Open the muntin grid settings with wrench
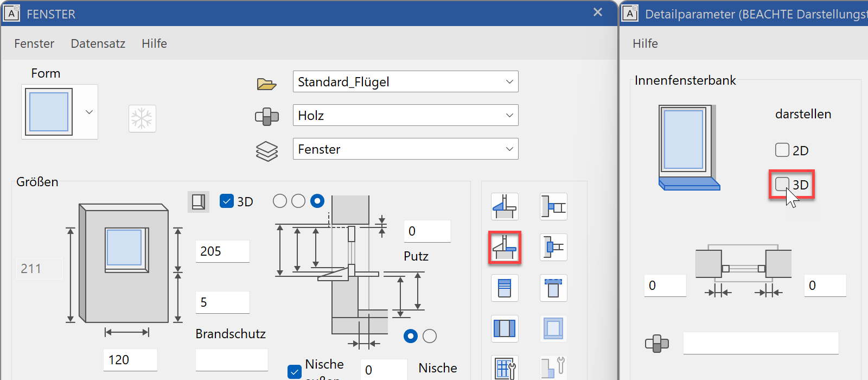Viewport: 868px width, 380px height. pyautogui.click(x=505, y=368)
